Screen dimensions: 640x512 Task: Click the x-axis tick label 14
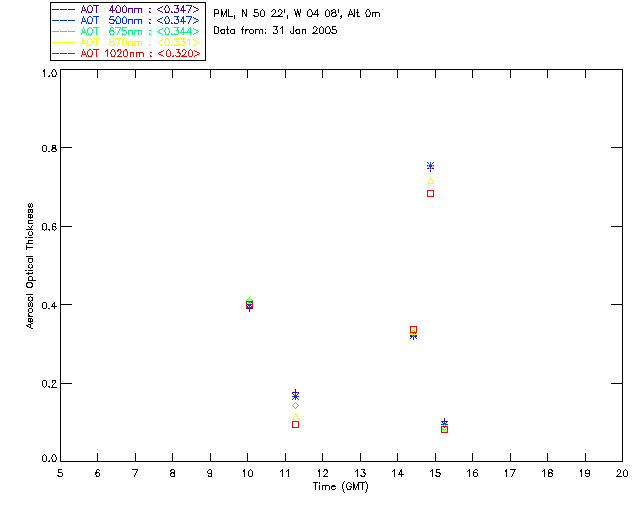pos(398,474)
